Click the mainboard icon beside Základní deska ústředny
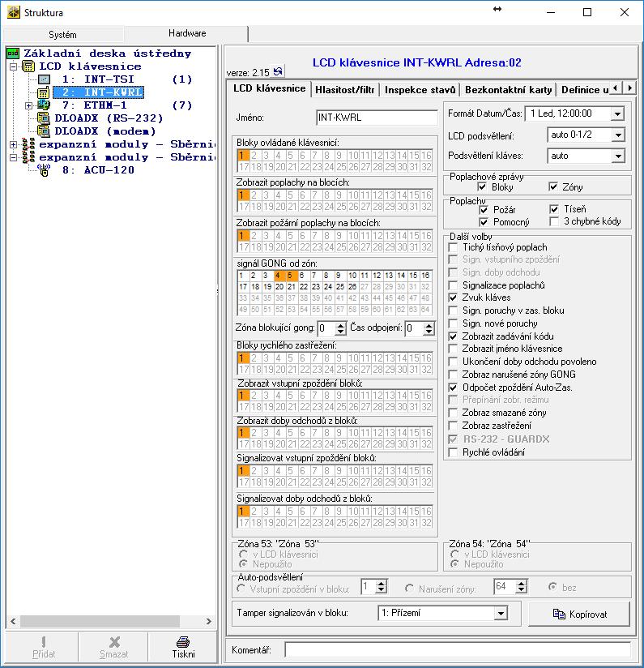Image resolution: width=644 pixels, height=668 pixels. pos(13,54)
